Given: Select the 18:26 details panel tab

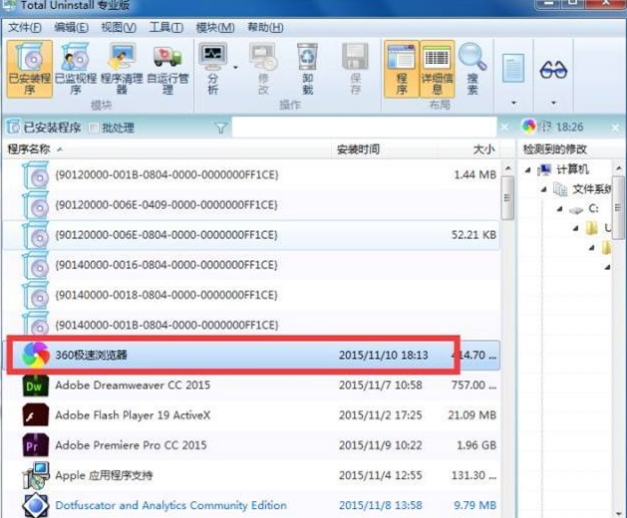Looking at the screenshot, I should tap(553, 127).
